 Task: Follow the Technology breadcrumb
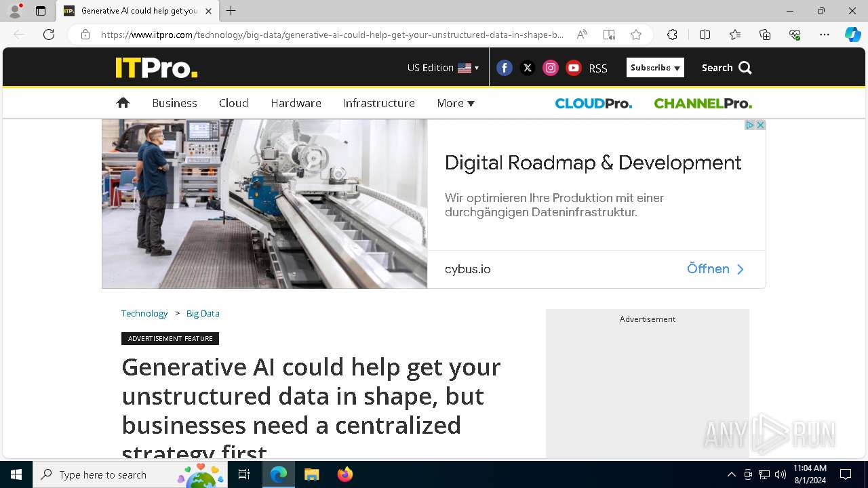[x=144, y=313]
